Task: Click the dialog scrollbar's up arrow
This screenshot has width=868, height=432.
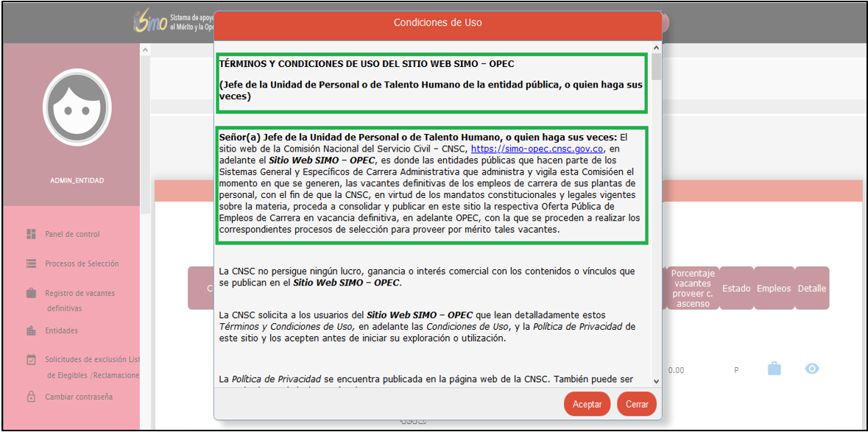Action: pos(656,50)
